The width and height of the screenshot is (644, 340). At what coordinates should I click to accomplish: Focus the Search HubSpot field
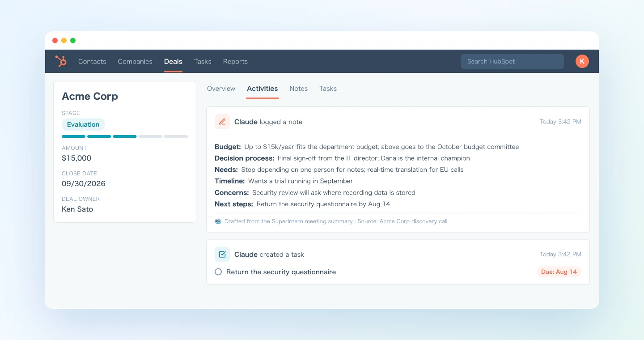[x=513, y=61]
